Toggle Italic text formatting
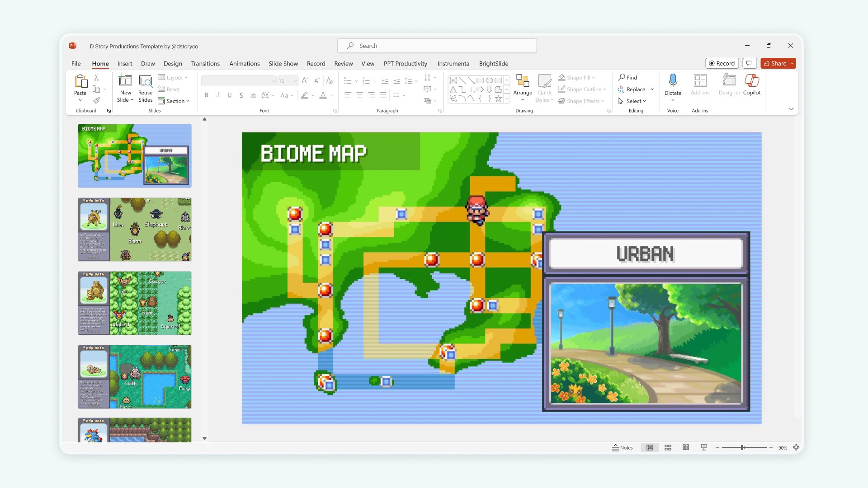Viewport: 868px width, 488px height. (x=218, y=95)
